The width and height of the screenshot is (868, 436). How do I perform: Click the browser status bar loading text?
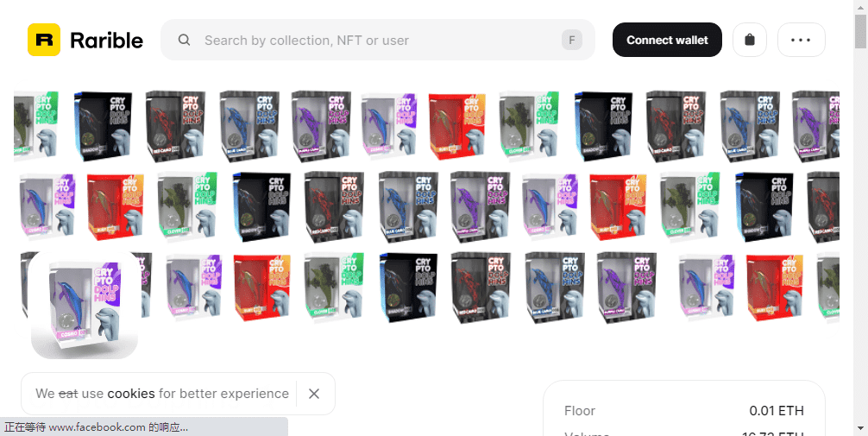pyautogui.click(x=96, y=427)
